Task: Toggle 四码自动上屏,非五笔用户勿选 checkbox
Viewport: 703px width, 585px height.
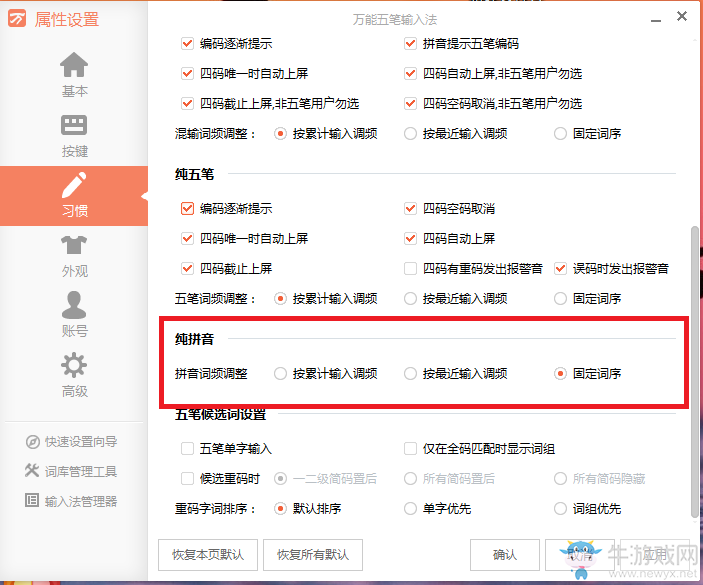Action: [410, 74]
